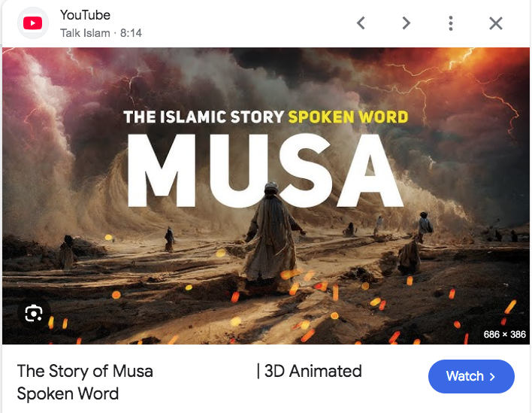Open the three-dot more options menu
This screenshot has height=413, width=532.
[x=451, y=23]
